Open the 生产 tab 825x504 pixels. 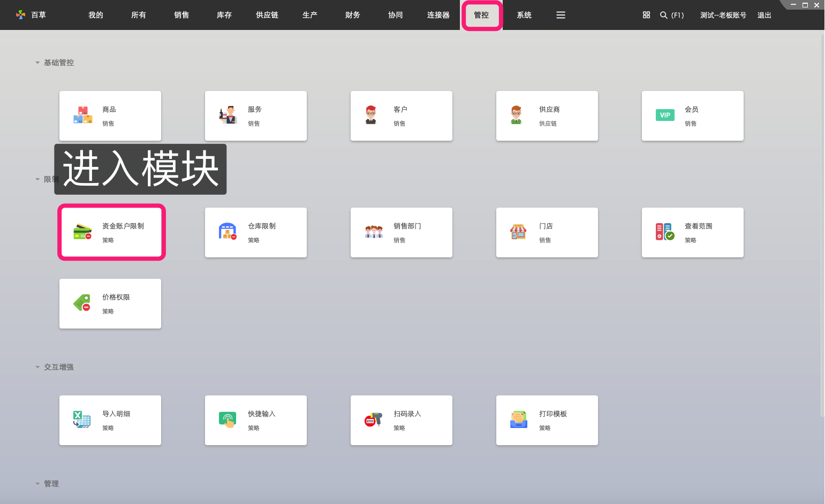(310, 15)
